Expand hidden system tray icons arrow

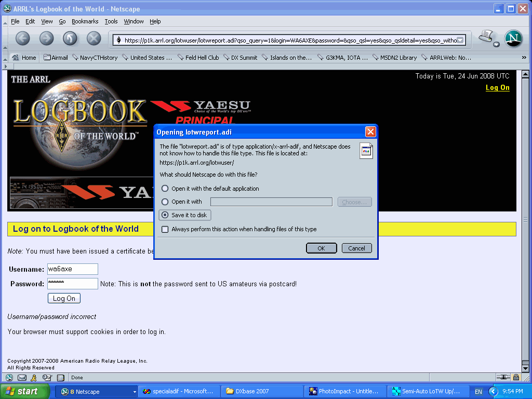tap(494, 391)
